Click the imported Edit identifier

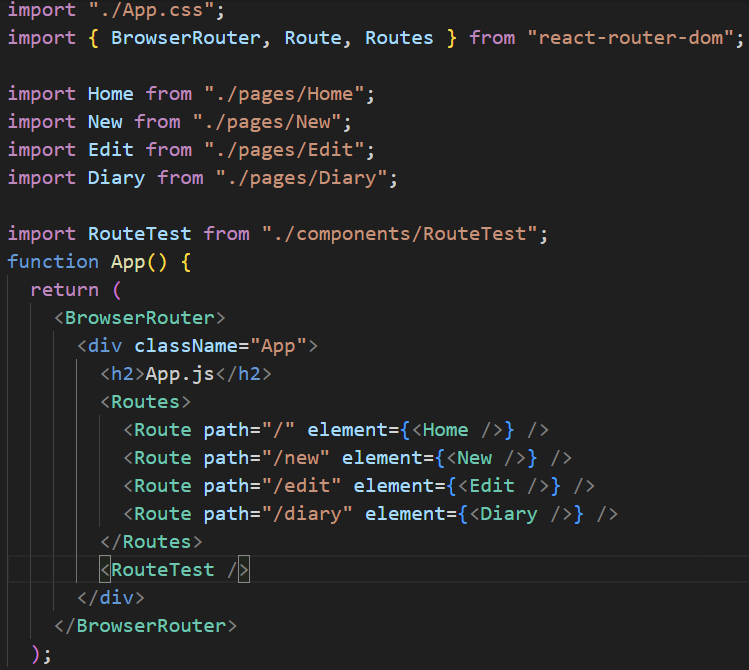[110, 149]
